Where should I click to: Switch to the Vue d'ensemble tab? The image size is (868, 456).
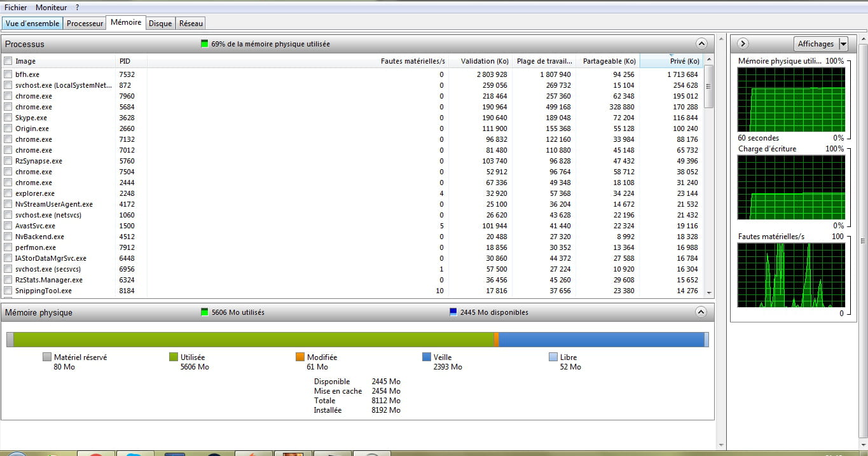click(x=32, y=24)
